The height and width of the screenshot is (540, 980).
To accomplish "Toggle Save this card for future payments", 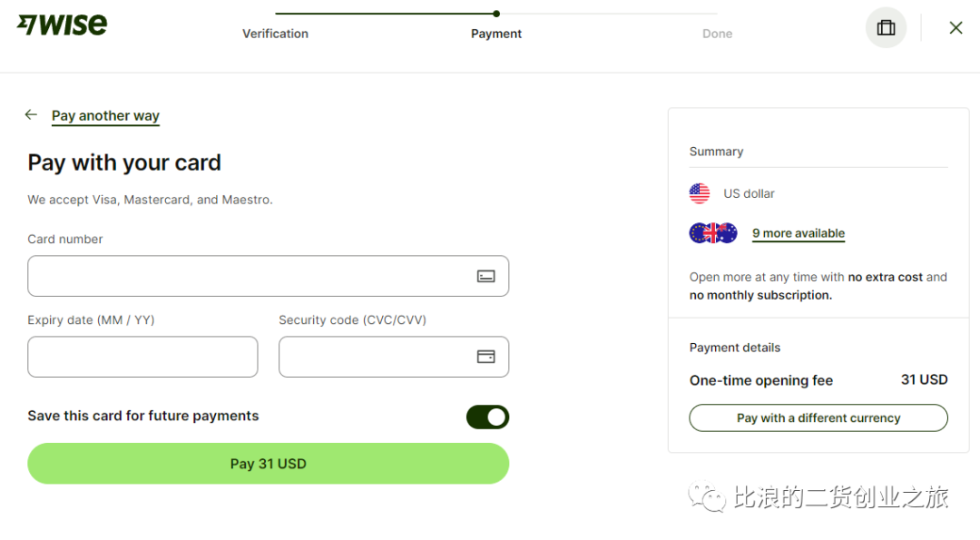I will click(x=487, y=417).
